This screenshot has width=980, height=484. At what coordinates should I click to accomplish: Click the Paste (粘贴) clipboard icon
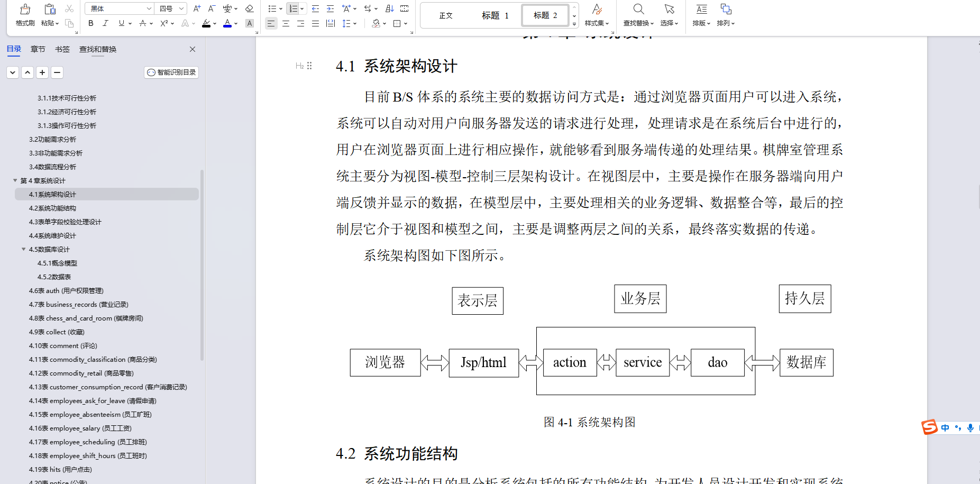[x=50, y=9]
